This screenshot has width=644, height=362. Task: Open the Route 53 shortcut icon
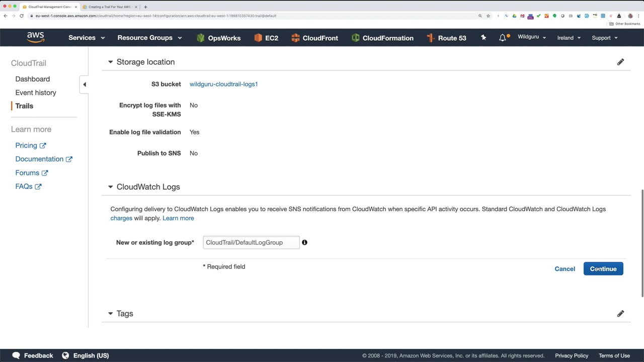point(431,38)
